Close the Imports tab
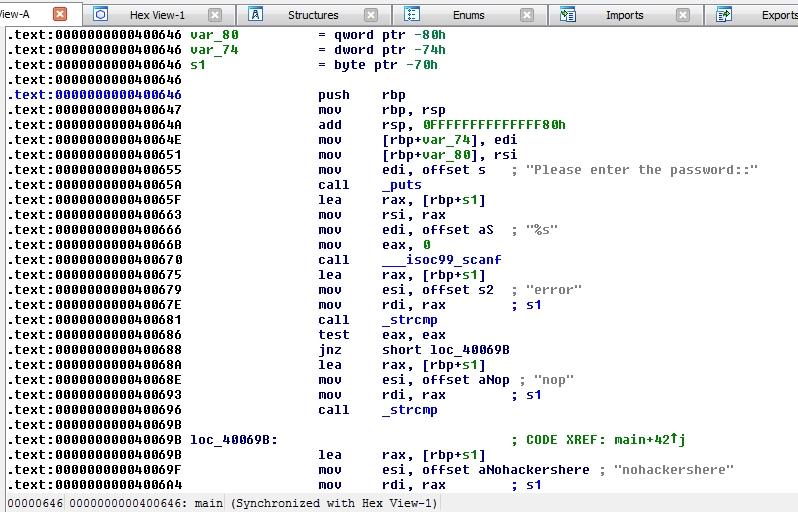Viewport: 798px width, 512px height. point(683,15)
